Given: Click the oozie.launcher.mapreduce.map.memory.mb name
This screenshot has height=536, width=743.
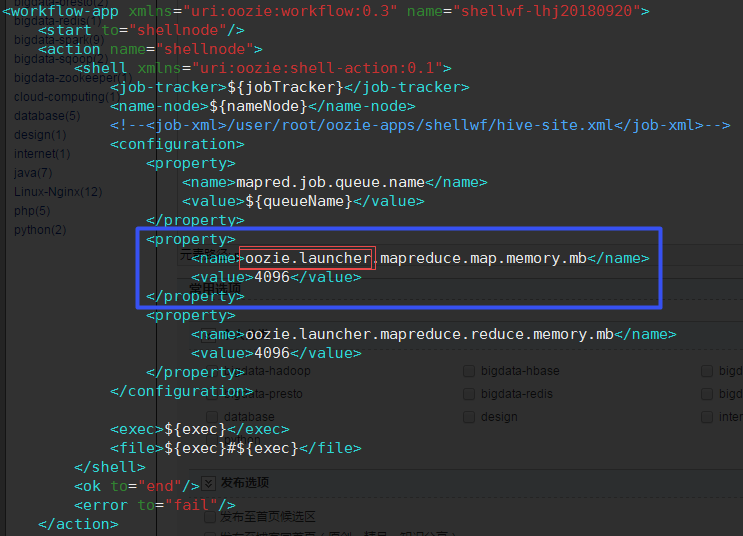Looking at the screenshot, I should [416, 258].
